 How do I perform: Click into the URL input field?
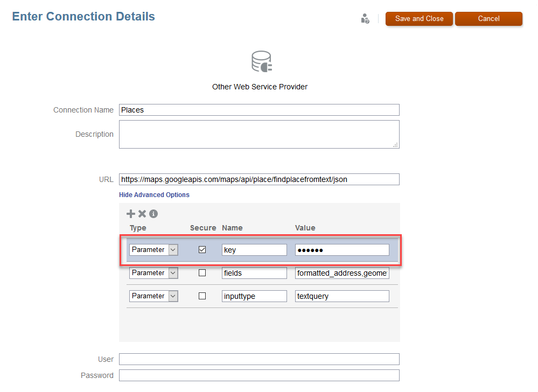point(259,179)
